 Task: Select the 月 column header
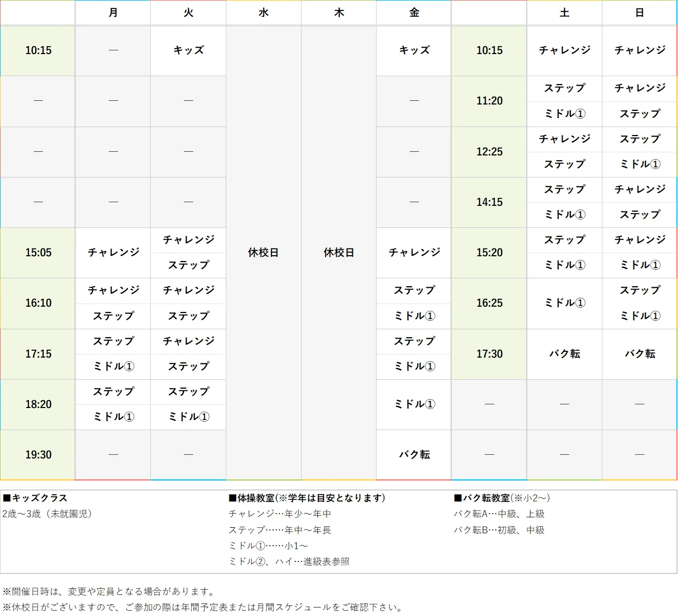112,13
